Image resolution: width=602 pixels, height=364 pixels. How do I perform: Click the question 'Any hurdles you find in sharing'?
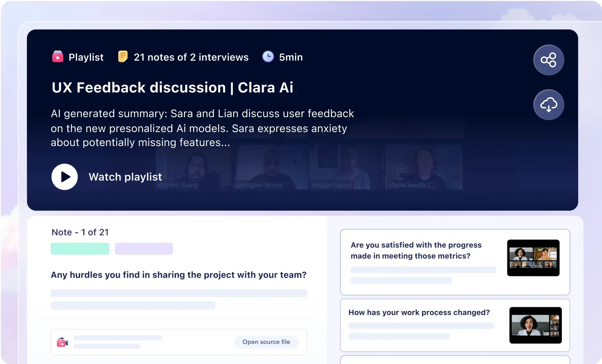[179, 275]
